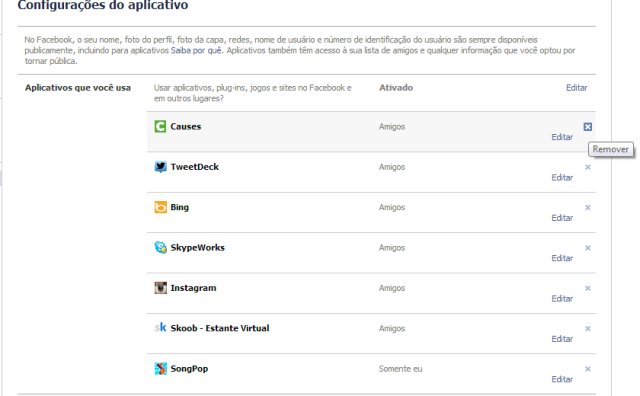Select the TweetDeck app name

click(195, 167)
